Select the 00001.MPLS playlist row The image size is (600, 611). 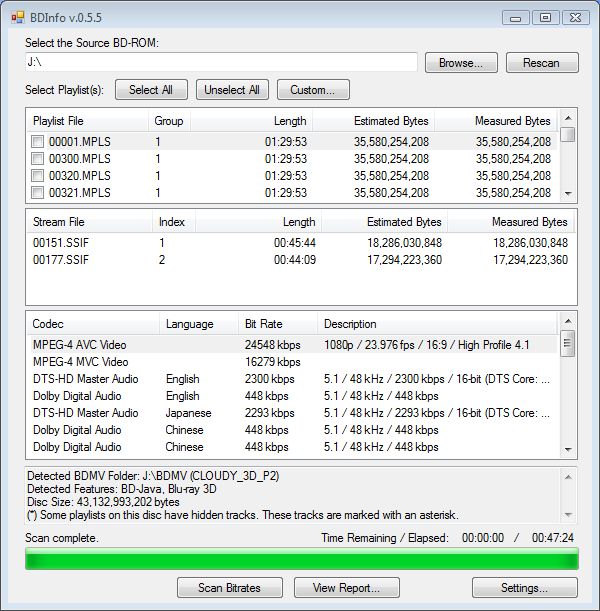[x=292, y=141]
